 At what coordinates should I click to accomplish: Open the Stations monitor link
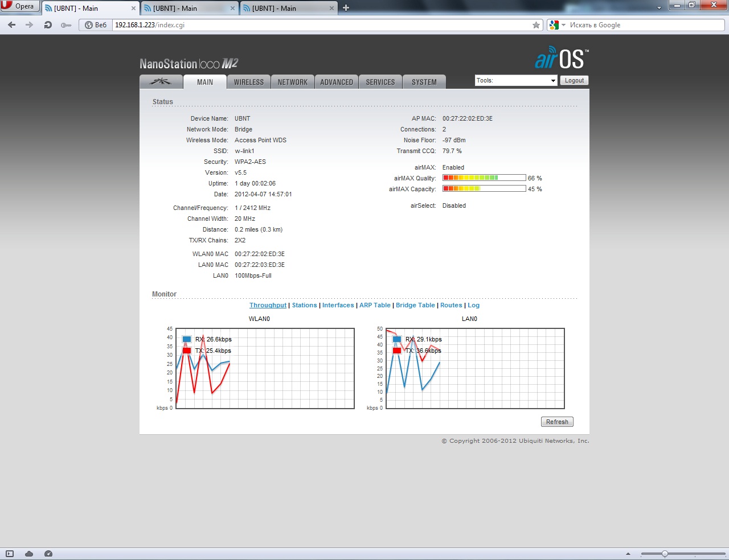304,306
